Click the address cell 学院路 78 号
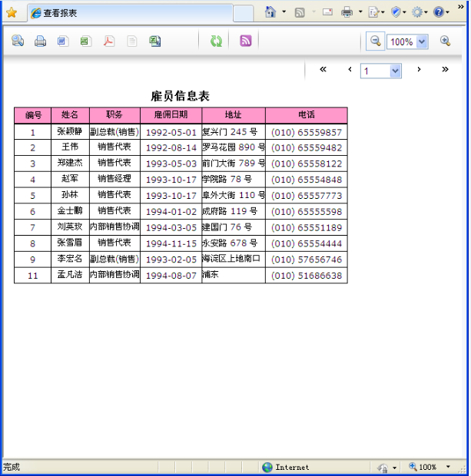The height and width of the screenshot is (476, 471). (x=234, y=179)
